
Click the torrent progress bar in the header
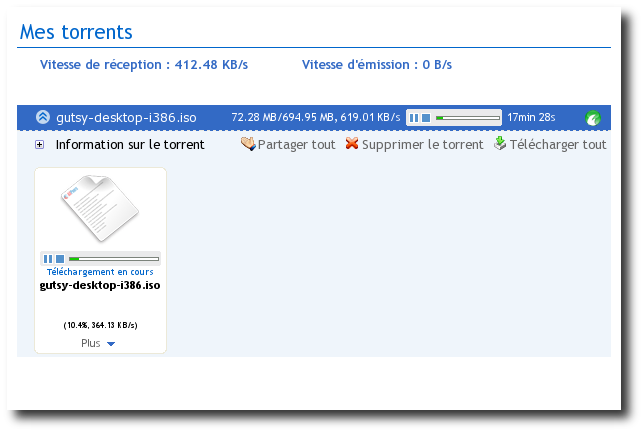(468, 118)
